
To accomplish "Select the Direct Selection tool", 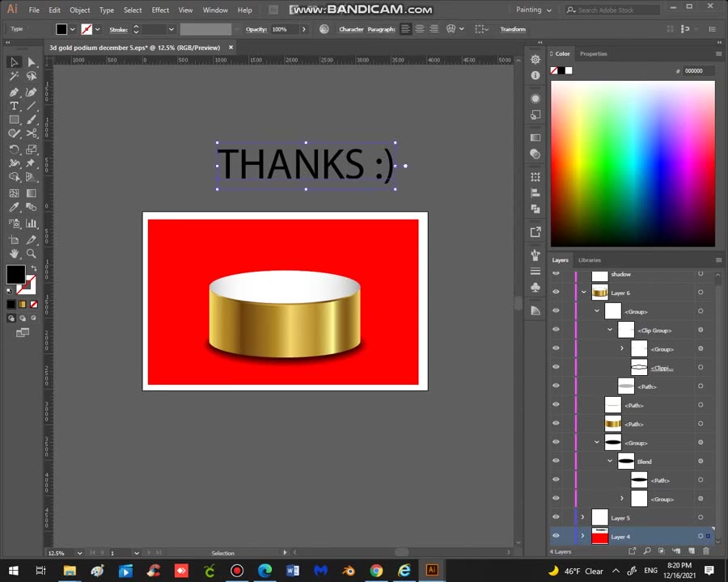I will pyautogui.click(x=31, y=61).
